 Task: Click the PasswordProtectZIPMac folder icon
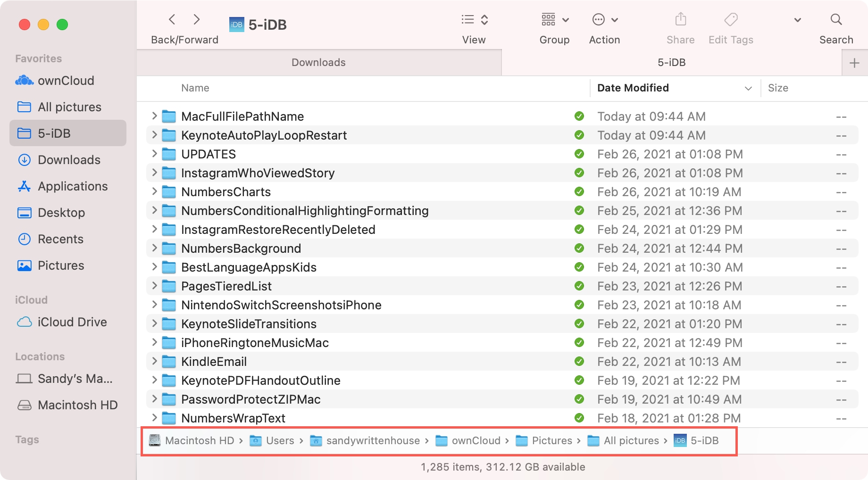(x=169, y=399)
